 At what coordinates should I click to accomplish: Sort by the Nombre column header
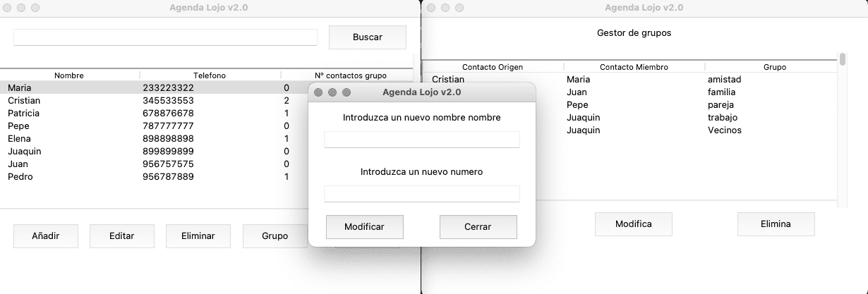pyautogui.click(x=69, y=75)
